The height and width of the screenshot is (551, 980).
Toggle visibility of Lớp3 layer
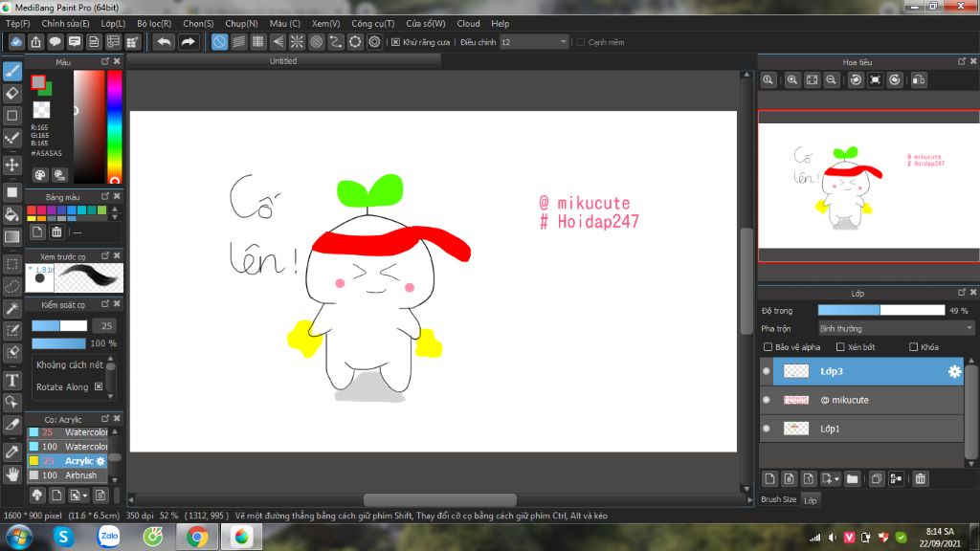pos(767,371)
